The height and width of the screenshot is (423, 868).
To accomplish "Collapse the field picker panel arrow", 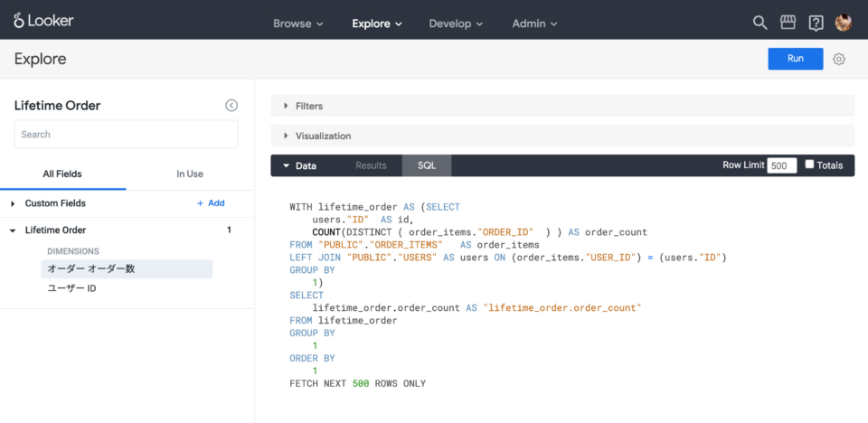I will click(x=231, y=105).
